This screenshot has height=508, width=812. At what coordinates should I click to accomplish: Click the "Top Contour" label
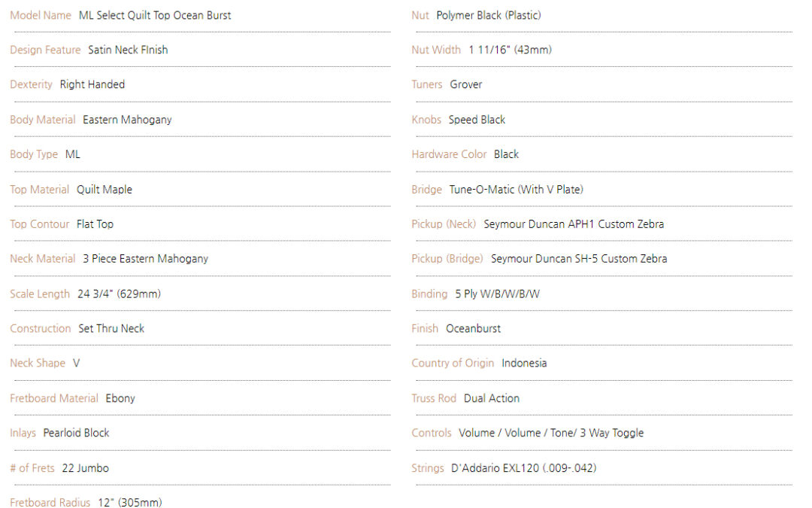point(40,224)
